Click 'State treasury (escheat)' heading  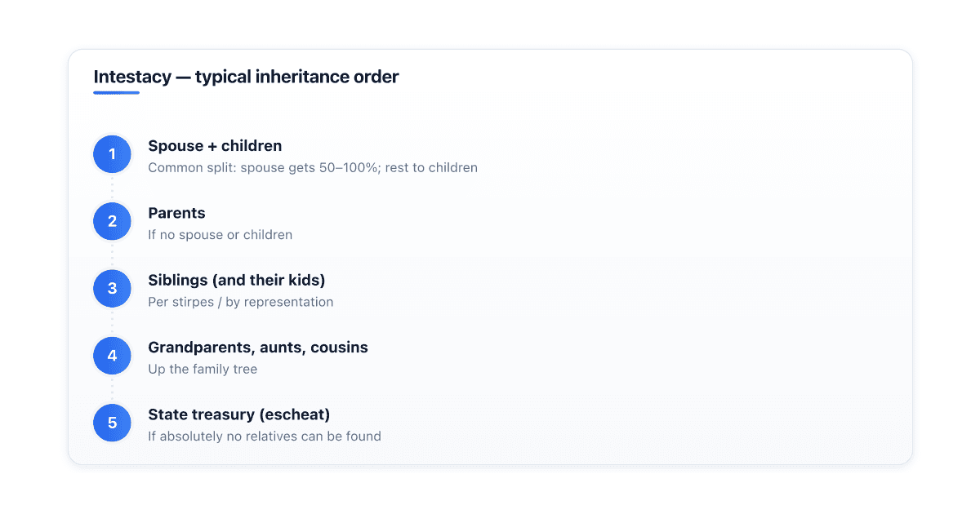[x=238, y=414]
